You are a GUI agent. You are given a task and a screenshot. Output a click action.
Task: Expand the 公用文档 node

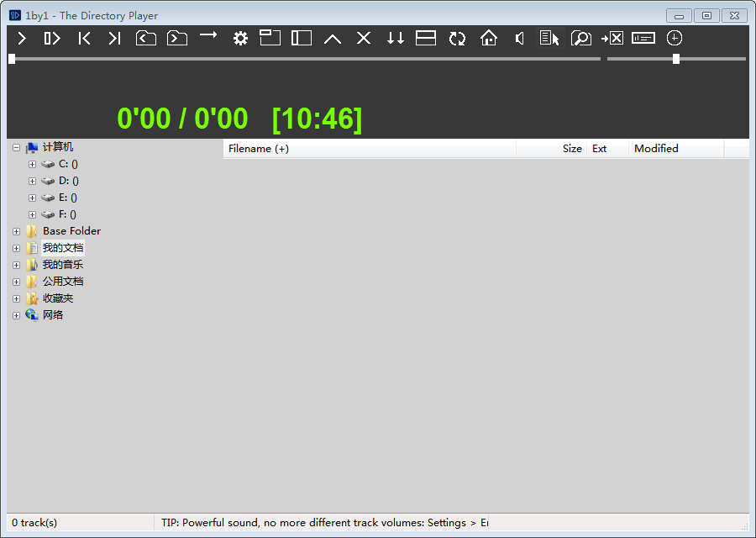pyautogui.click(x=17, y=282)
